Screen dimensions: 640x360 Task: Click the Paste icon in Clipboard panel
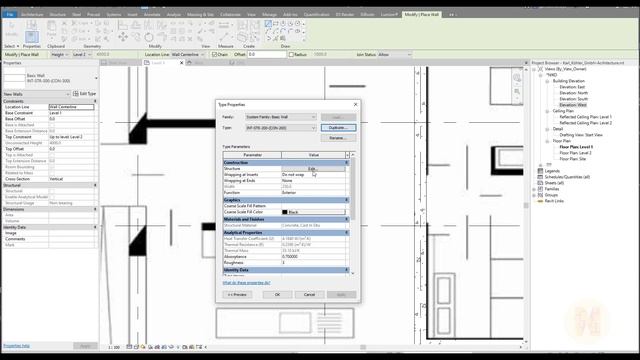click(51, 27)
